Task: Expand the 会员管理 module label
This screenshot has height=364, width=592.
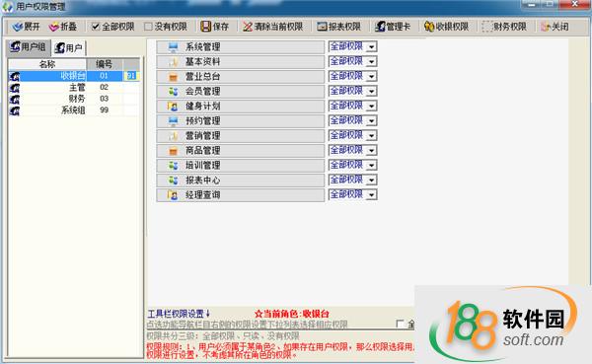Action: coord(202,92)
